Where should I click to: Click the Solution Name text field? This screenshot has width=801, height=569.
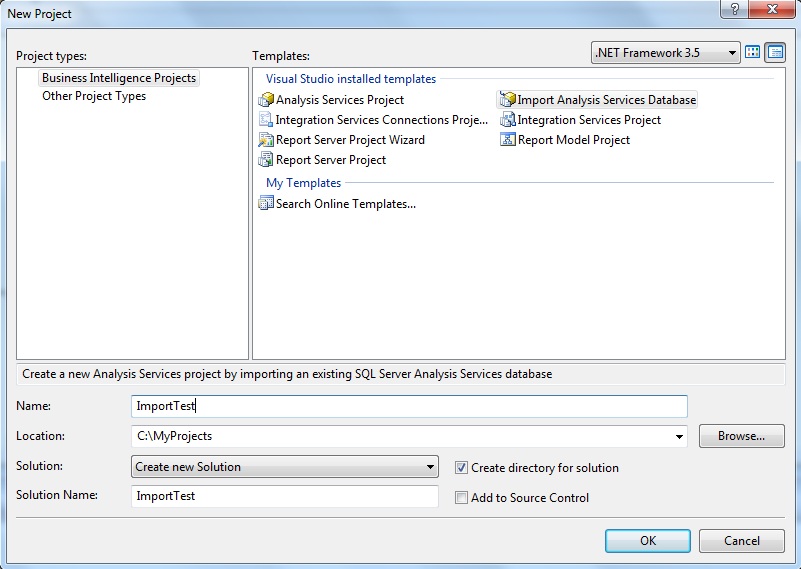click(x=285, y=496)
